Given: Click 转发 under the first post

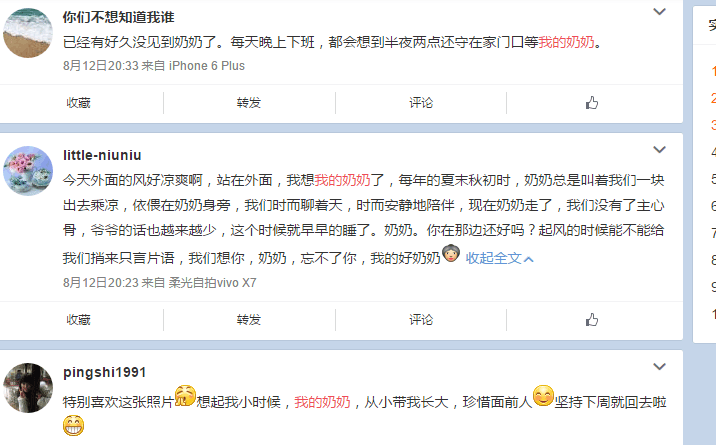Looking at the screenshot, I should click(x=249, y=103).
